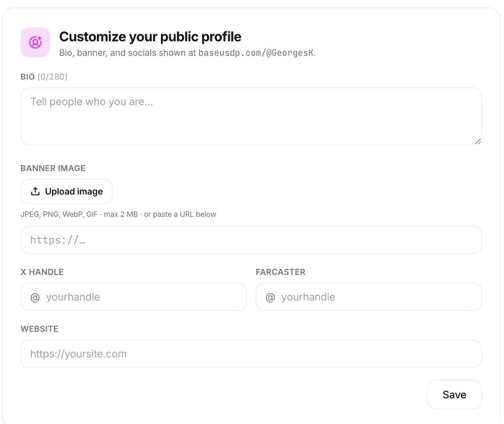
Task: Focus the 'Tell people who you are' bio box
Action: coord(251,116)
